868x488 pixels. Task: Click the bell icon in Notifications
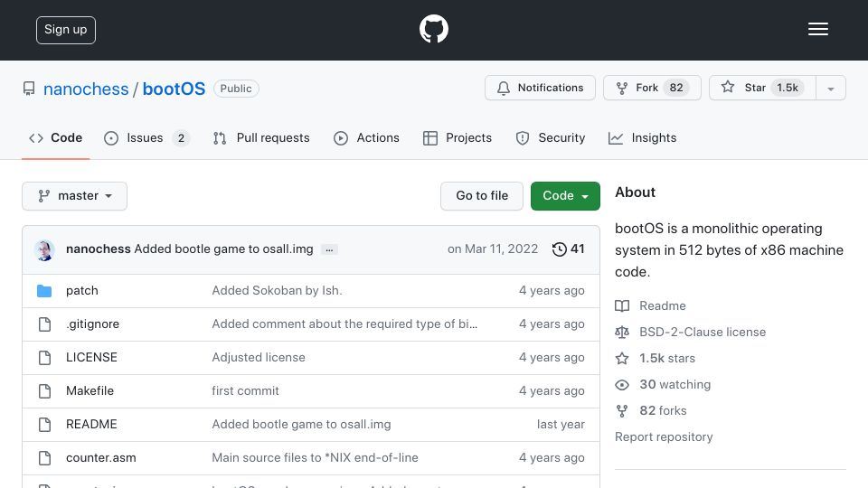pyautogui.click(x=504, y=88)
